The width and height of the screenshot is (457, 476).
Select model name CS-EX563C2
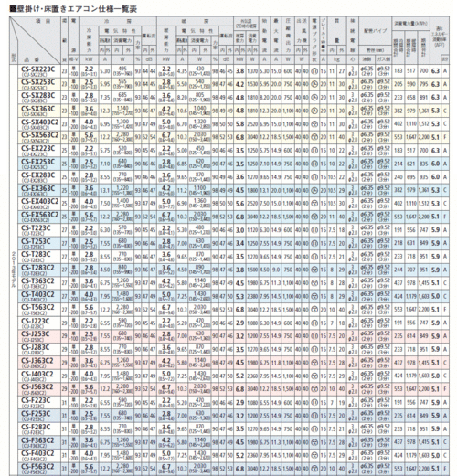pyautogui.click(x=39, y=215)
